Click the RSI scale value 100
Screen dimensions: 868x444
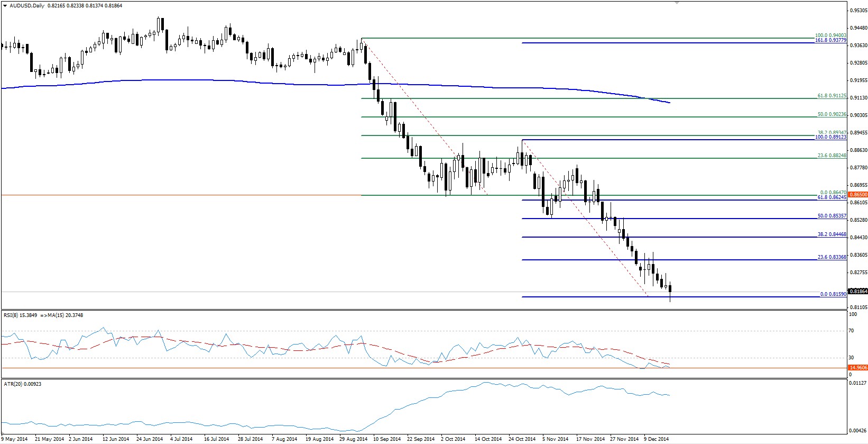[x=853, y=314]
